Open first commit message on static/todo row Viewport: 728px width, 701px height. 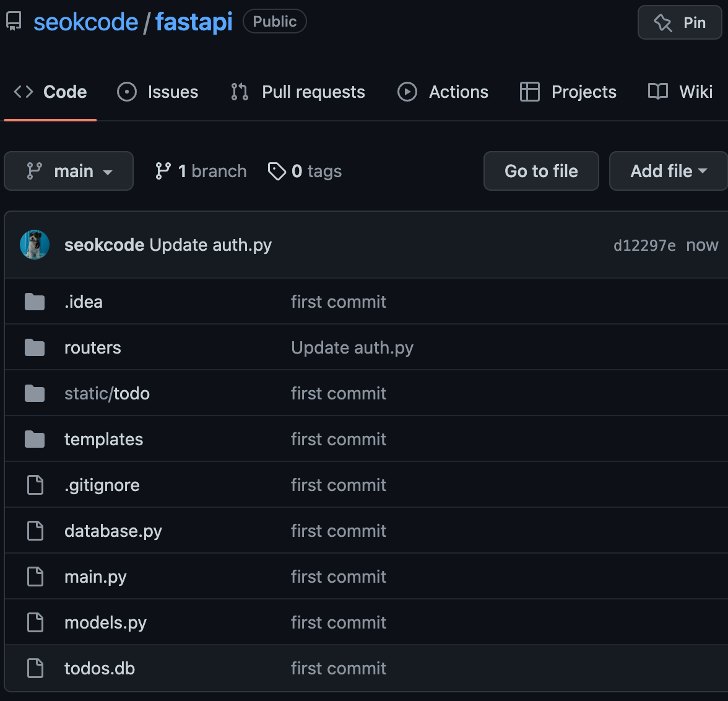339,393
